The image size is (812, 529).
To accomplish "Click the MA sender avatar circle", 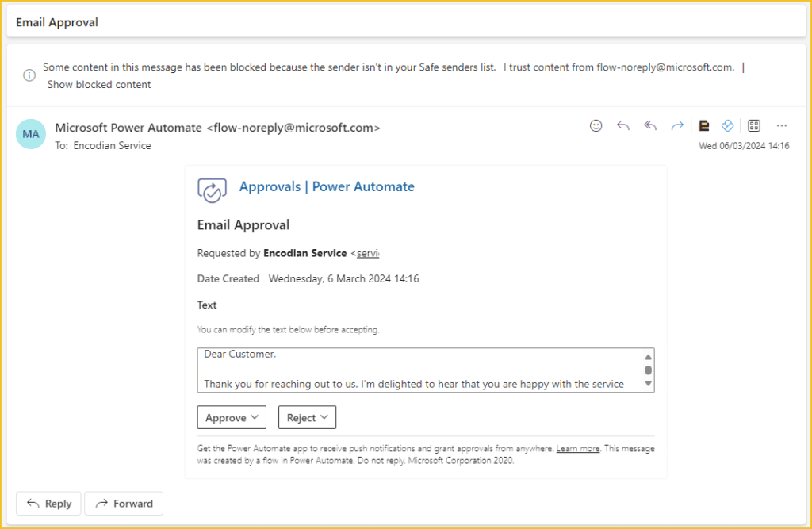I will 30,134.
